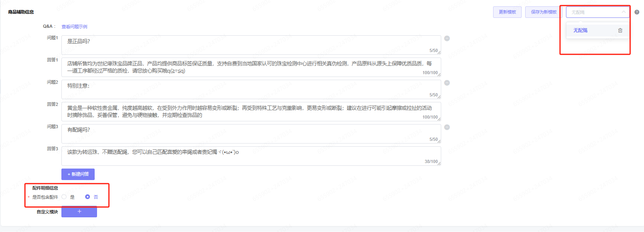Click the 更新模板 button
Image resolution: width=644 pixels, height=232 pixels.
pos(507,12)
